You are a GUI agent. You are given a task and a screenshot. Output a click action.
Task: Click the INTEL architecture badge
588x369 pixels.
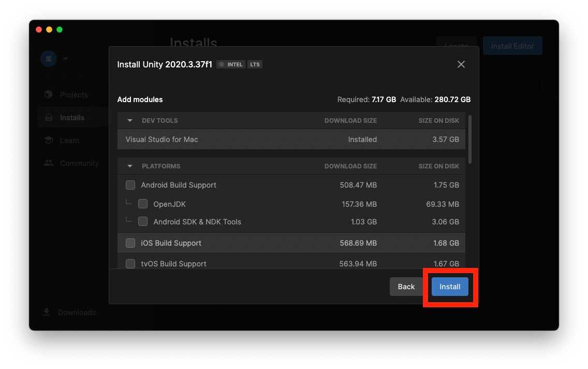(x=231, y=65)
